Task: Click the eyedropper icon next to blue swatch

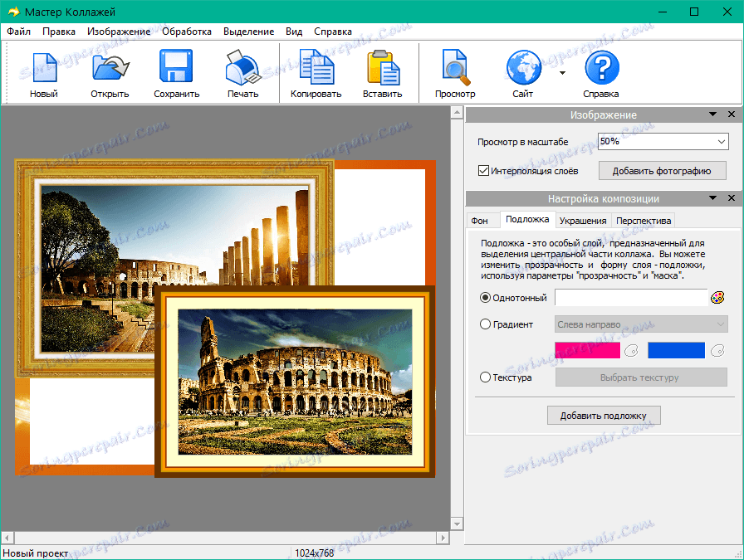Action: tap(717, 351)
